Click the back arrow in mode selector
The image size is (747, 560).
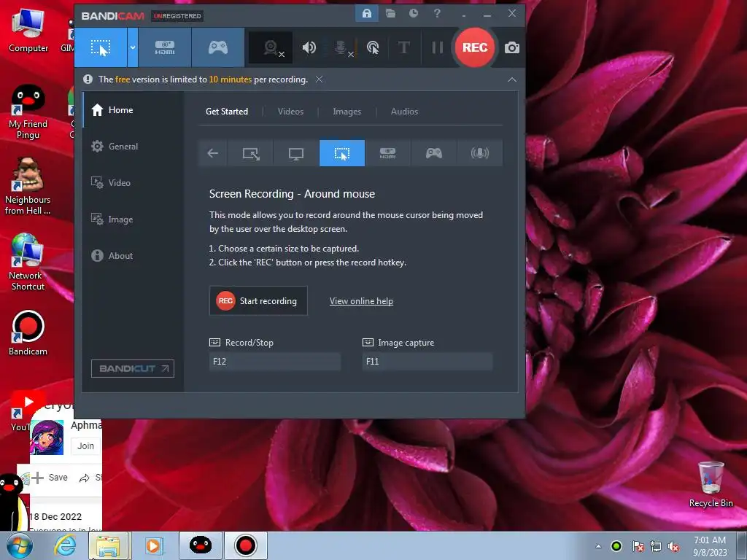[213, 153]
